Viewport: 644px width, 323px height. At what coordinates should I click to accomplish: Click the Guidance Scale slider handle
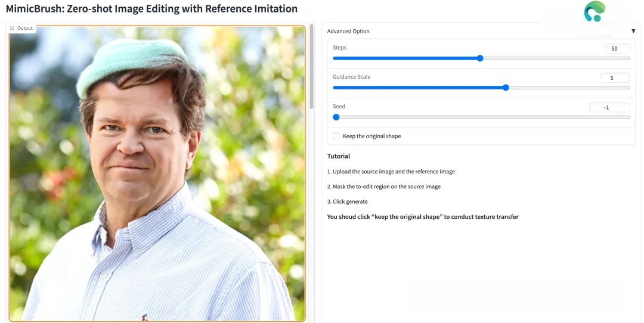click(506, 88)
